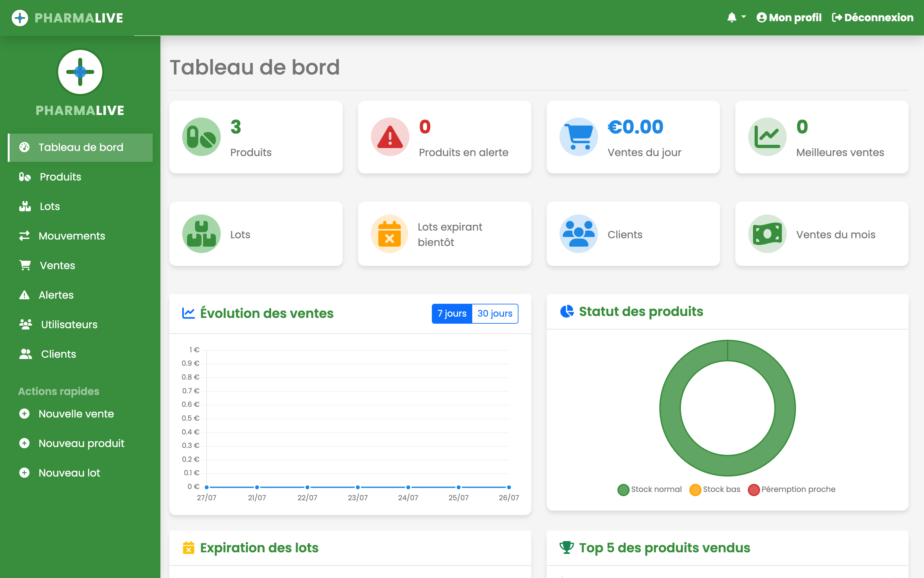Click the Ventes du mois label

[x=835, y=234]
